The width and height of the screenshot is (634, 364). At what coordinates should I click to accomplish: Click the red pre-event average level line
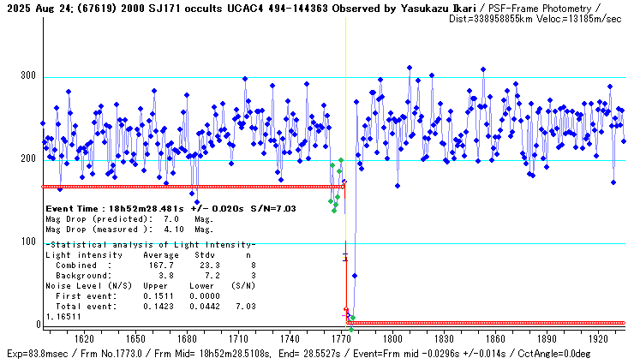[x=188, y=186]
